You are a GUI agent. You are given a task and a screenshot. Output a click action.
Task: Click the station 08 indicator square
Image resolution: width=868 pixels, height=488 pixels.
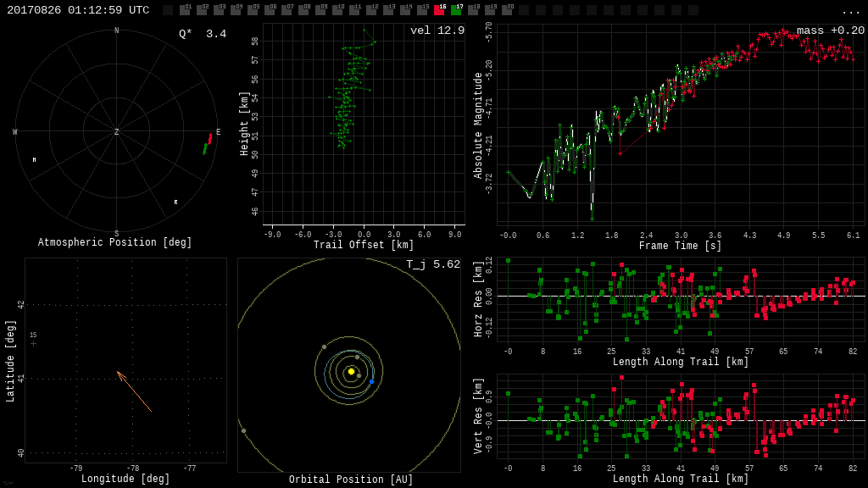303,10
